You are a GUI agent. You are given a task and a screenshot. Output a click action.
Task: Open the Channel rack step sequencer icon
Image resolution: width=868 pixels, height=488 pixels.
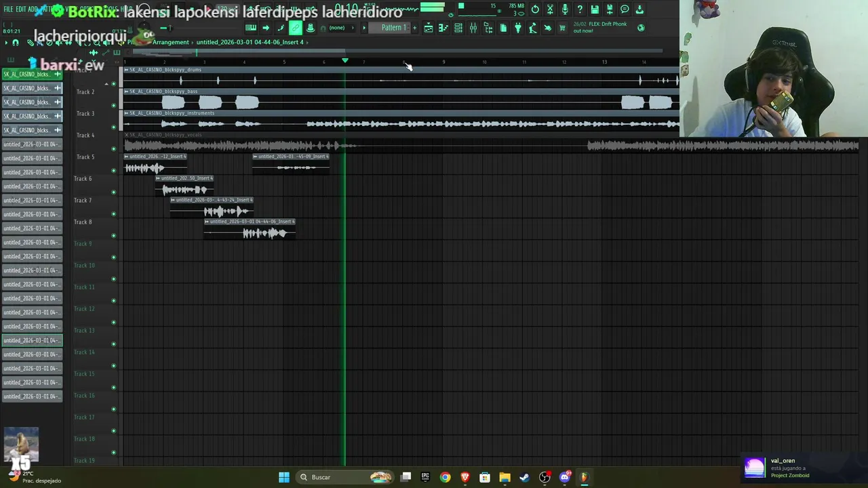[x=458, y=28]
